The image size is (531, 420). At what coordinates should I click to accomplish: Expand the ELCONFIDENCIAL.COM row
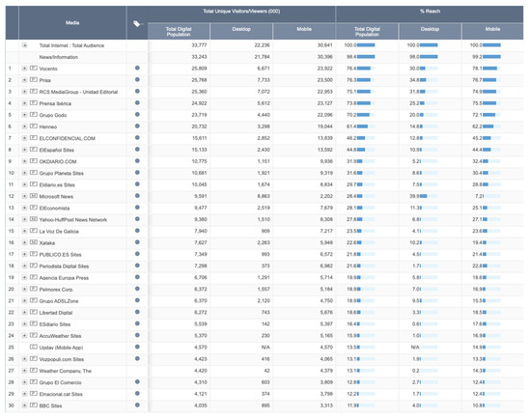(x=24, y=138)
